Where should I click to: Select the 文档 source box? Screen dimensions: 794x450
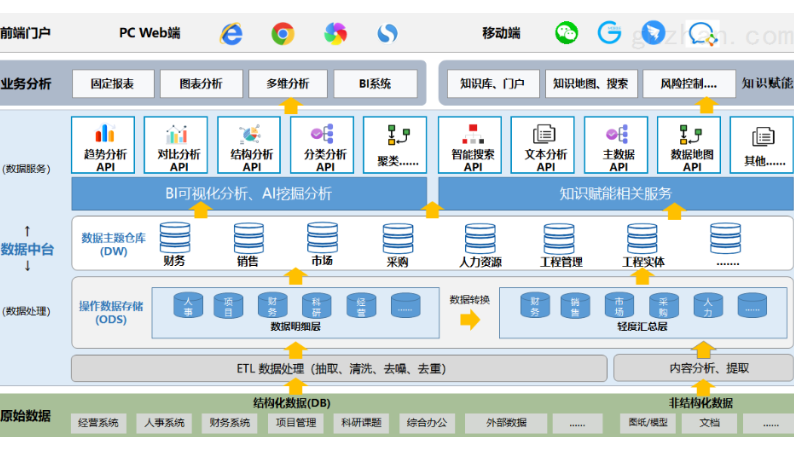pos(709,423)
